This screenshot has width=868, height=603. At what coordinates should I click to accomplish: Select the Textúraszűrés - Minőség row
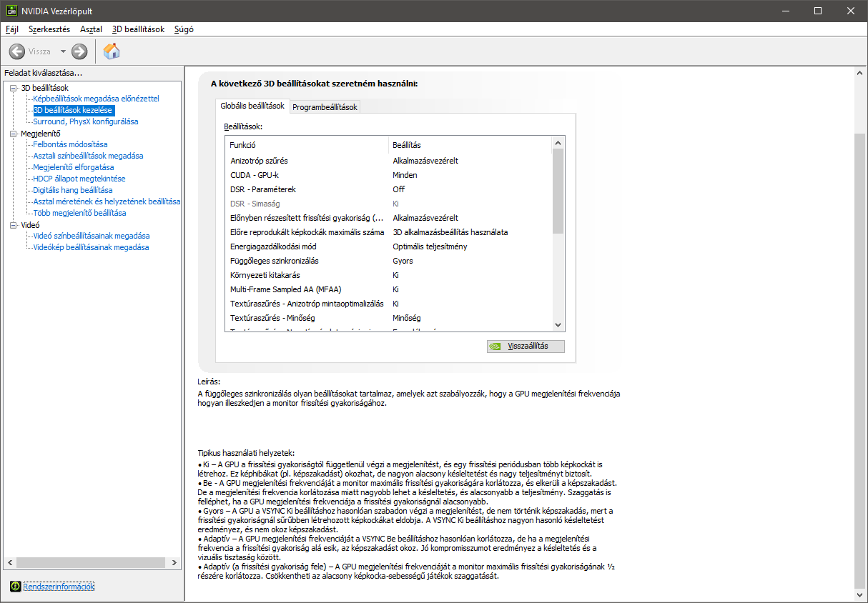388,318
